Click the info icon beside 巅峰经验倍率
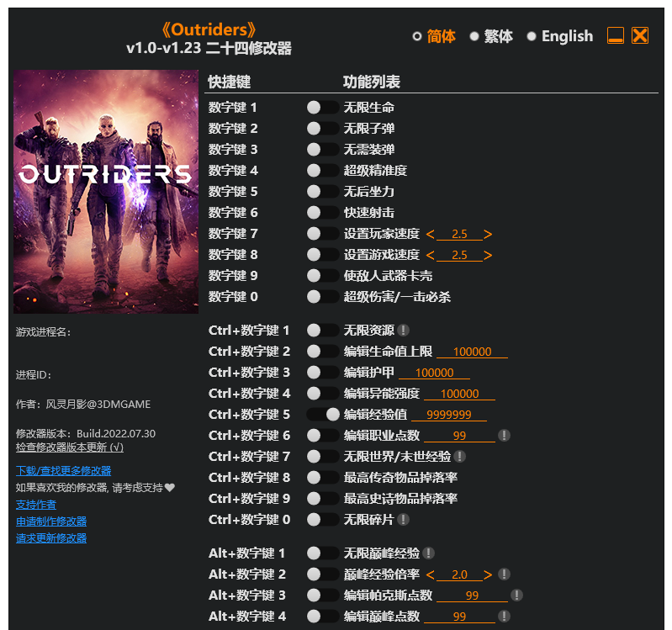 pos(504,574)
